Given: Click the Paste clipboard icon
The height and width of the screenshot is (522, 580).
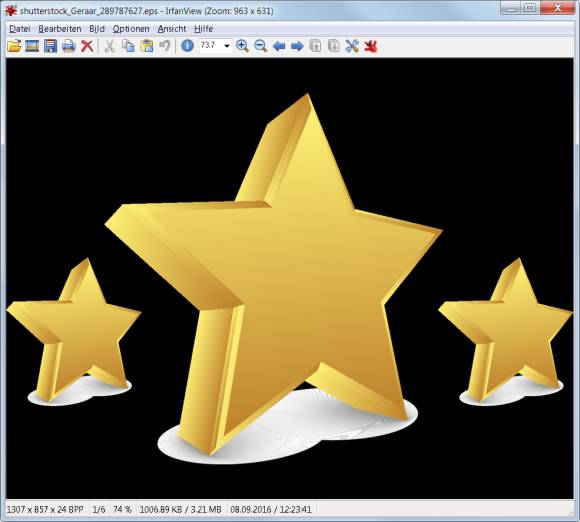Looking at the screenshot, I should coord(147,46).
